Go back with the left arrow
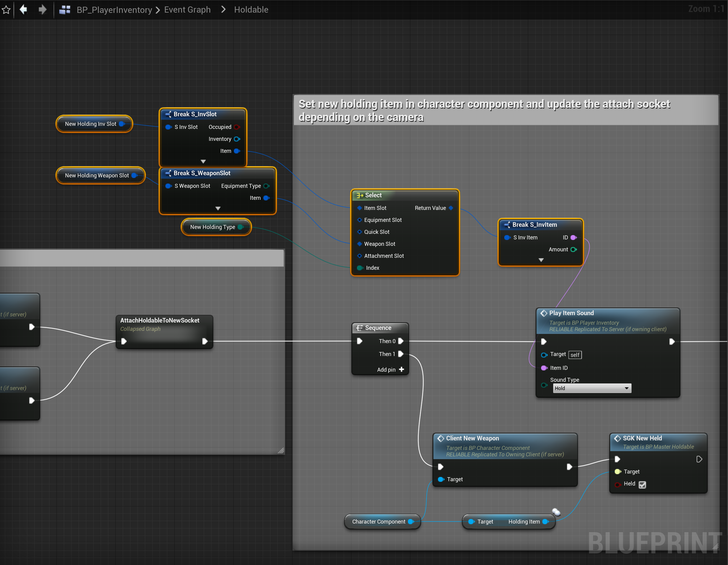 [x=23, y=9]
